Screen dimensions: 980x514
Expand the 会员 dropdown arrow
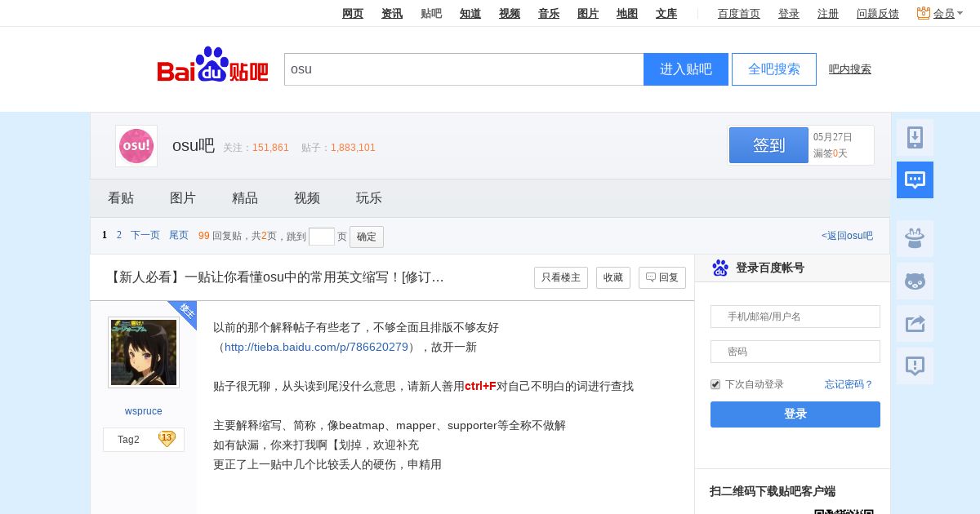coord(960,13)
